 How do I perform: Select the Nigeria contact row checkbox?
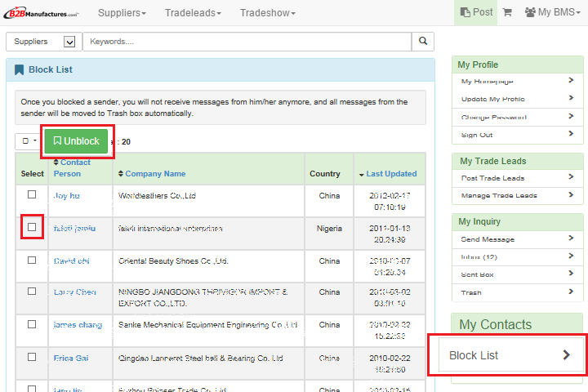(32, 227)
